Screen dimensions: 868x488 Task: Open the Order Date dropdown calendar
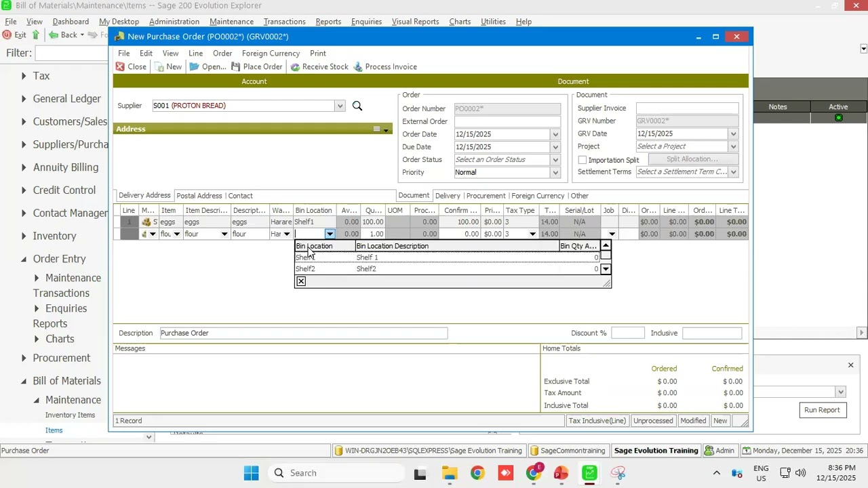555,134
